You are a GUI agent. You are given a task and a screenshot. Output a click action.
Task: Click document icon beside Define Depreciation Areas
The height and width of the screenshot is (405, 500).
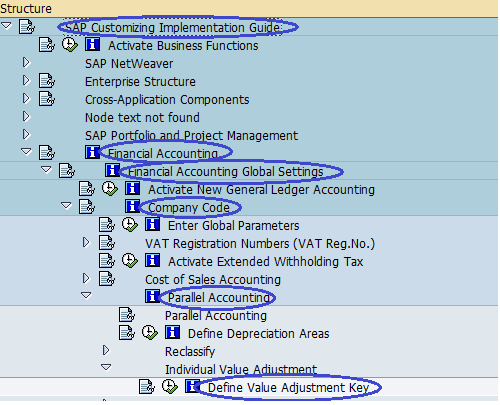tap(127, 333)
